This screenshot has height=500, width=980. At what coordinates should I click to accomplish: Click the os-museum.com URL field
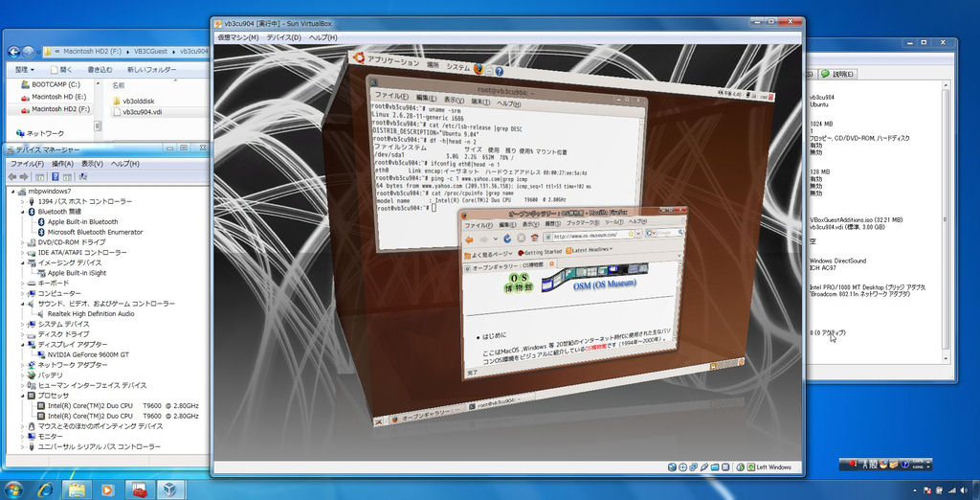point(592,235)
